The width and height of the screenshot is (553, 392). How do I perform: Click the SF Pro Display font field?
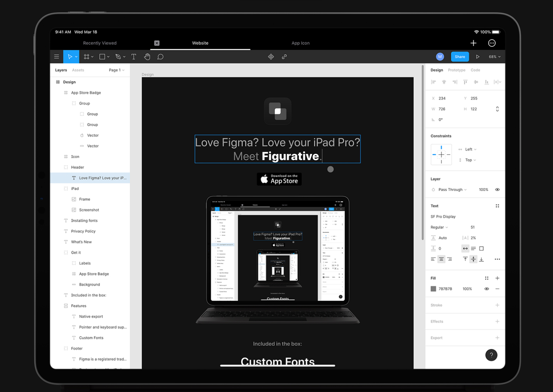point(443,216)
